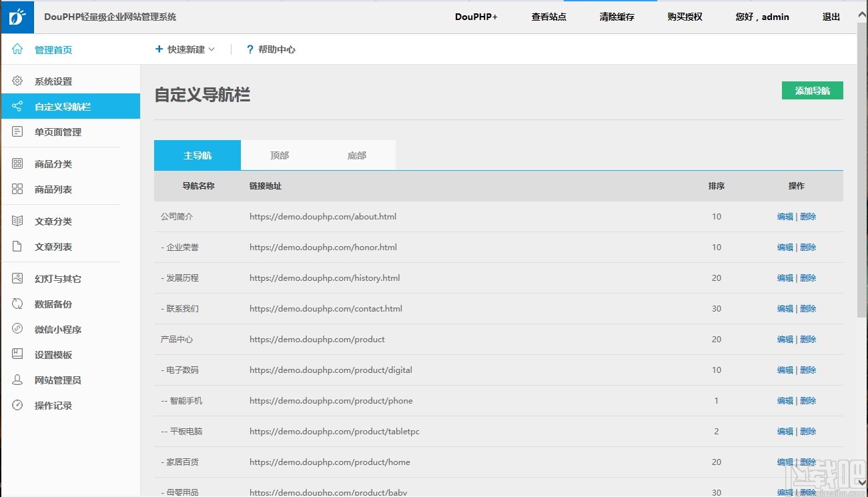Click the grid icon for 商品分类
Viewport: 868px width, 497px height.
(x=17, y=164)
